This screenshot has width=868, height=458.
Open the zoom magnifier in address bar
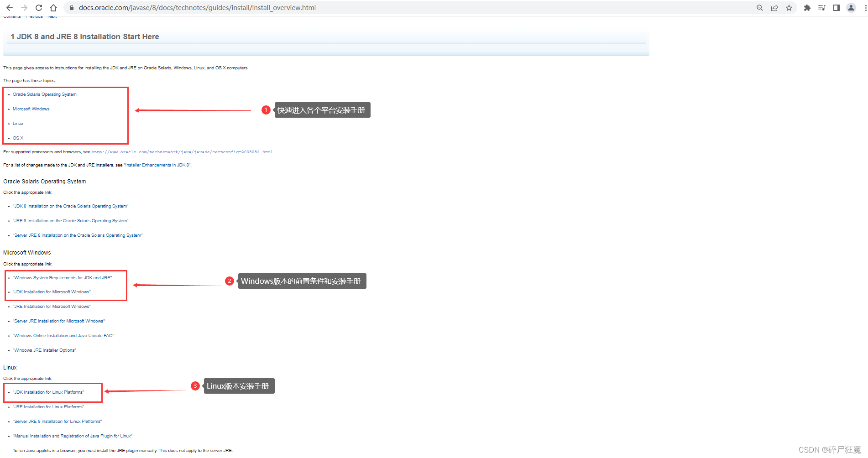click(x=760, y=8)
